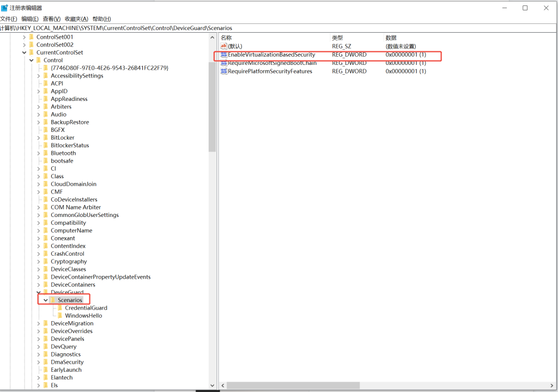Open the 文件(F) menu

[9, 19]
